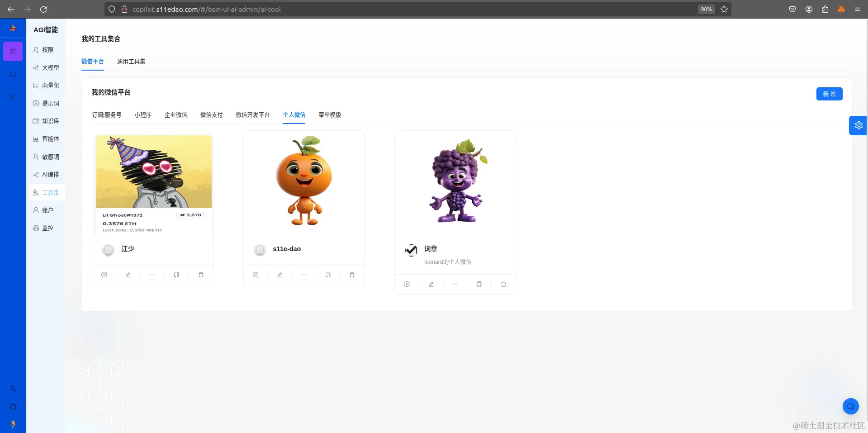This screenshot has width=868, height=433.
Task: Click copy icon on 词章 card
Action: click(479, 284)
